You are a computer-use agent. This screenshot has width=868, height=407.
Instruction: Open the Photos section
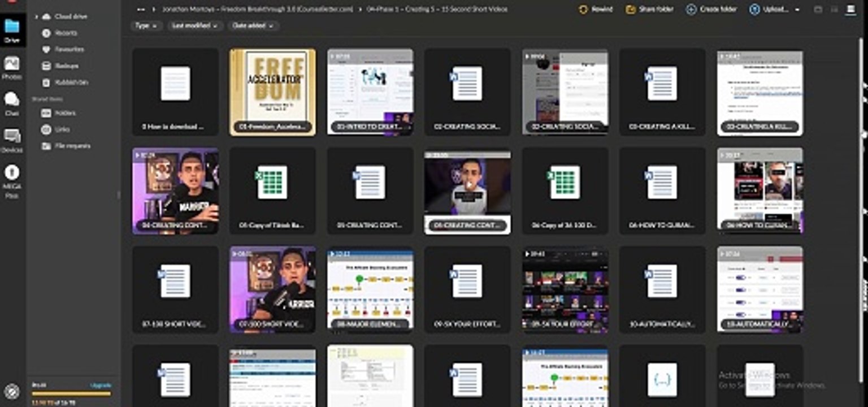[x=12, y=68]
